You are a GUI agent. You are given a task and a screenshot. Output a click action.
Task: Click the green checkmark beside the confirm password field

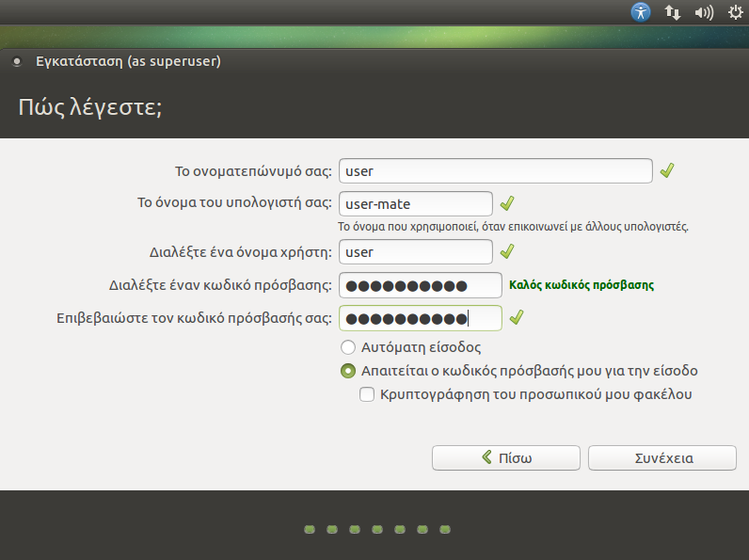click(516, 318)
